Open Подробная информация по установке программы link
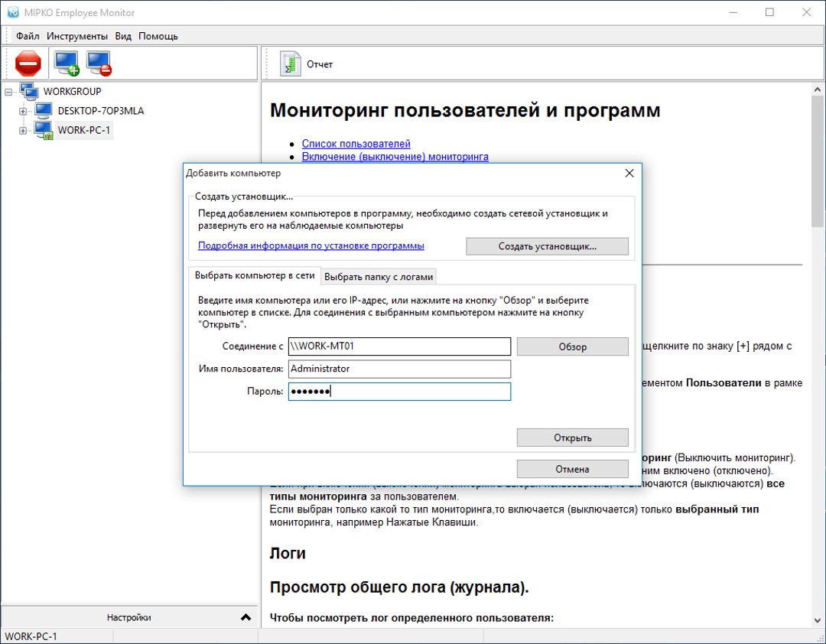Image resolution: width=826 pixels, height=644 pixels. 311,246
